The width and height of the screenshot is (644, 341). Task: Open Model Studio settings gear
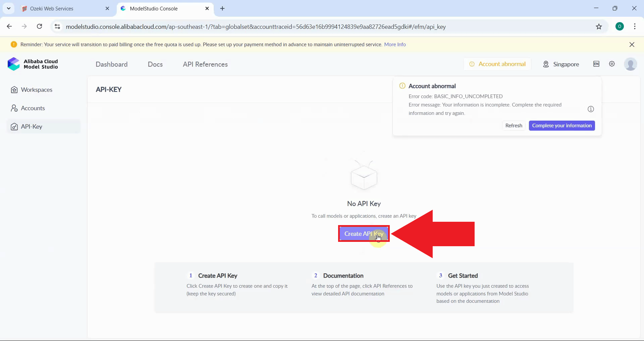coord(612,64)
